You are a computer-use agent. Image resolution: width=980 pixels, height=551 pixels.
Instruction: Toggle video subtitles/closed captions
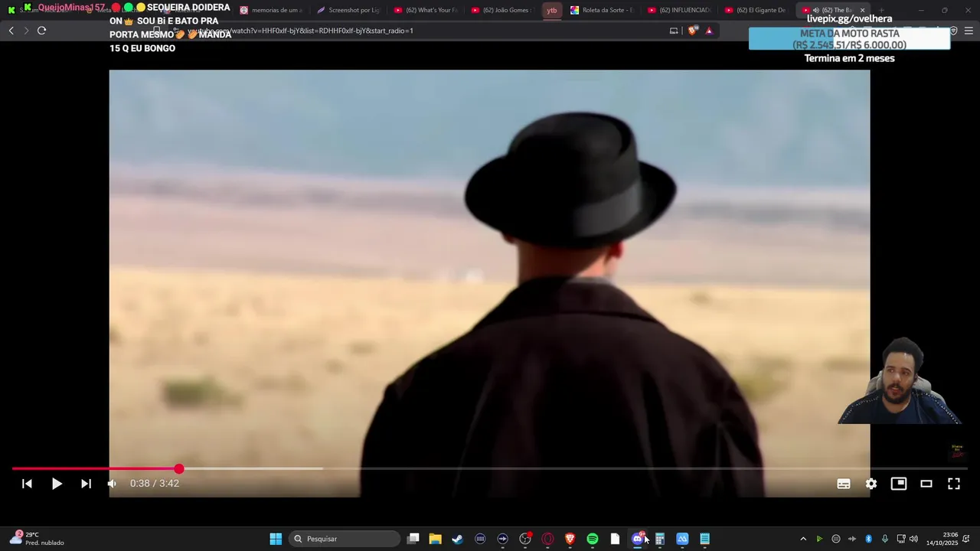(844, 484)
